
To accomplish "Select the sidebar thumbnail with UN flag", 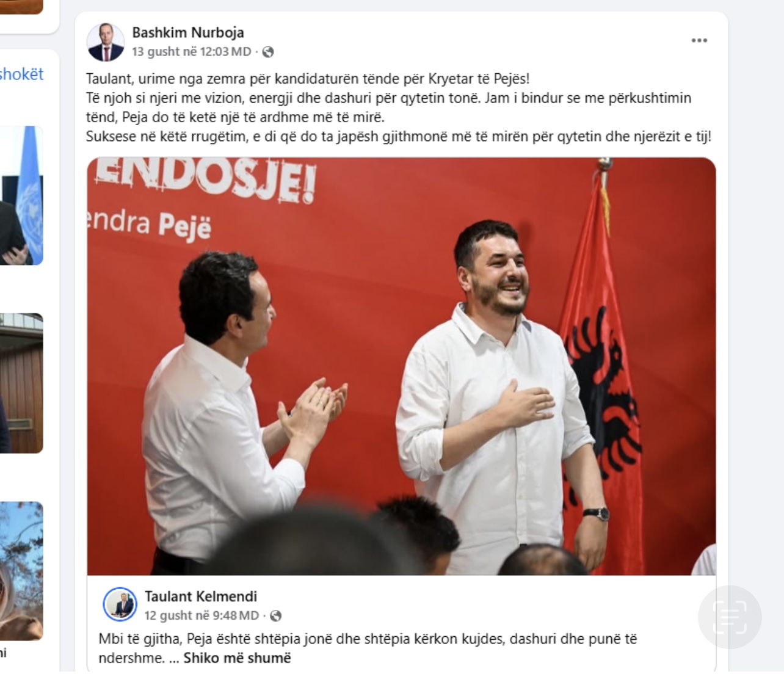I will 21,195.
